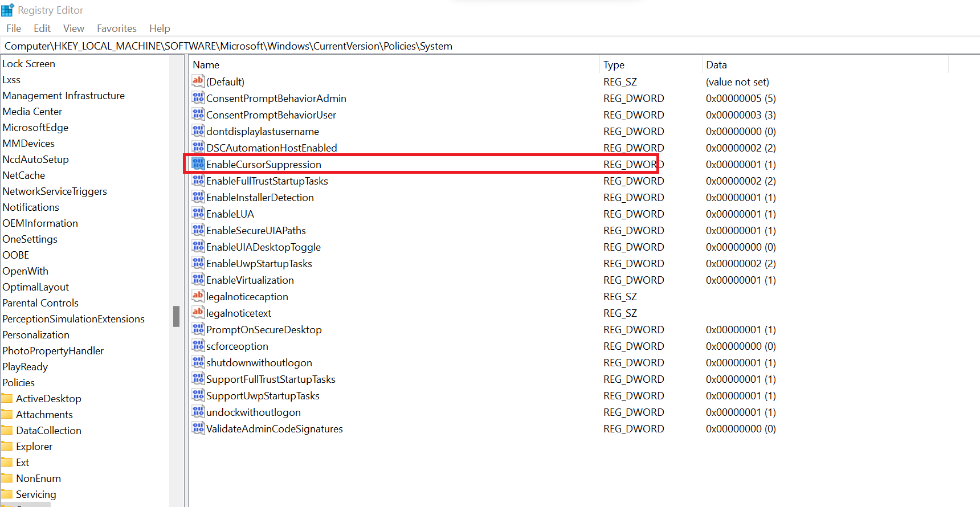Click the Registry Editor app icon in title bar
This screenshot has height=507, width=980.
[7, 10]
